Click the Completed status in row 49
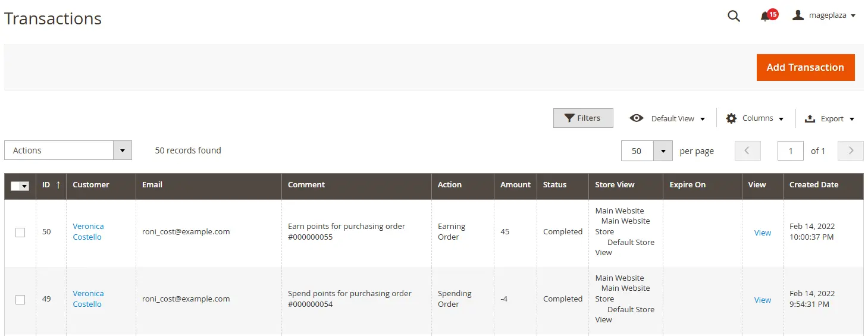The image size is (868, 336). click(x=563, y=299)
